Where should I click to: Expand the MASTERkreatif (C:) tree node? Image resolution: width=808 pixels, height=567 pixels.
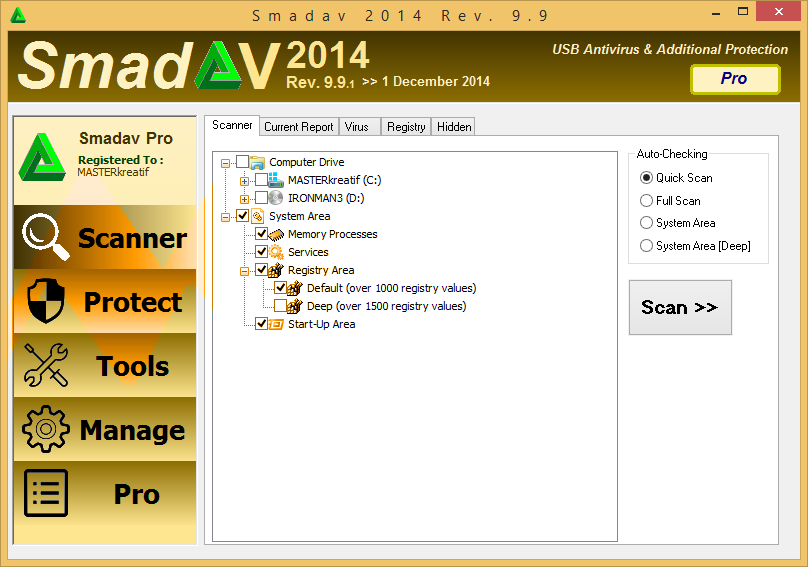244,181
